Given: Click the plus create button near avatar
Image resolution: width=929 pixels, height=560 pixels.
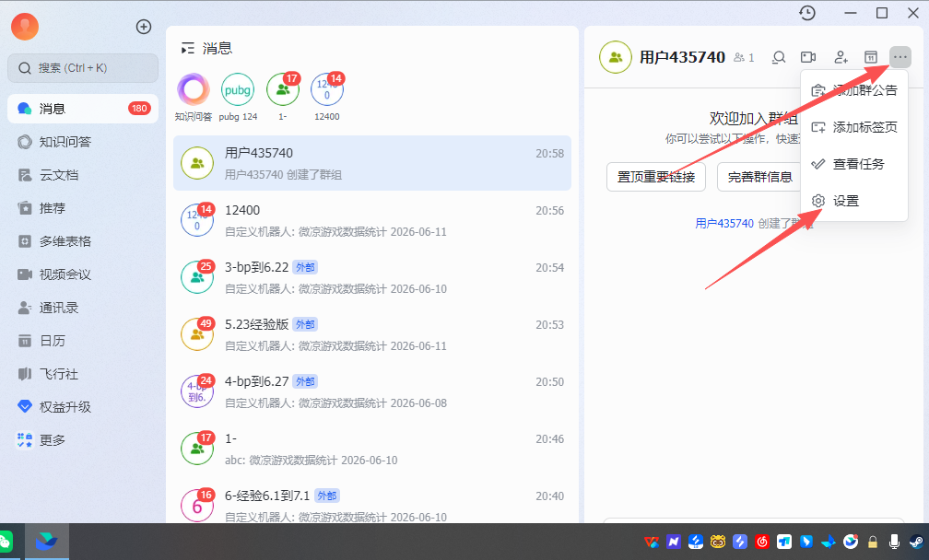Looking at the screenshot, I should tap(144, 27).
